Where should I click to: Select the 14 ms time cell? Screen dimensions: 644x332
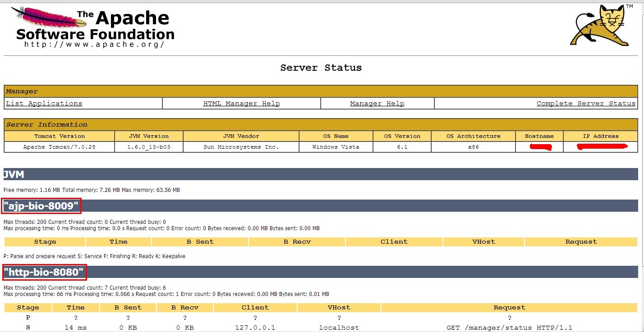(x=75, y=327)
